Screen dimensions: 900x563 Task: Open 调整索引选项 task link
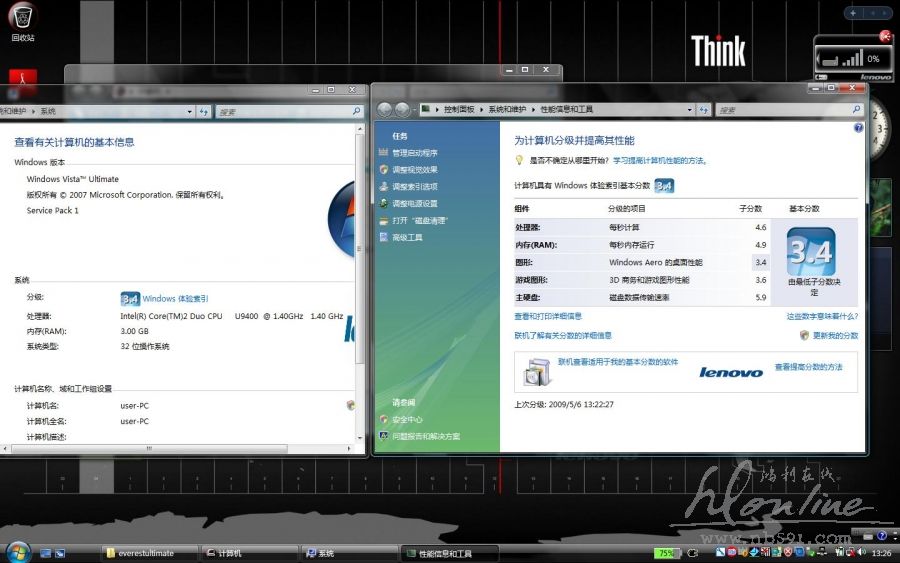(x=415, y=187)
